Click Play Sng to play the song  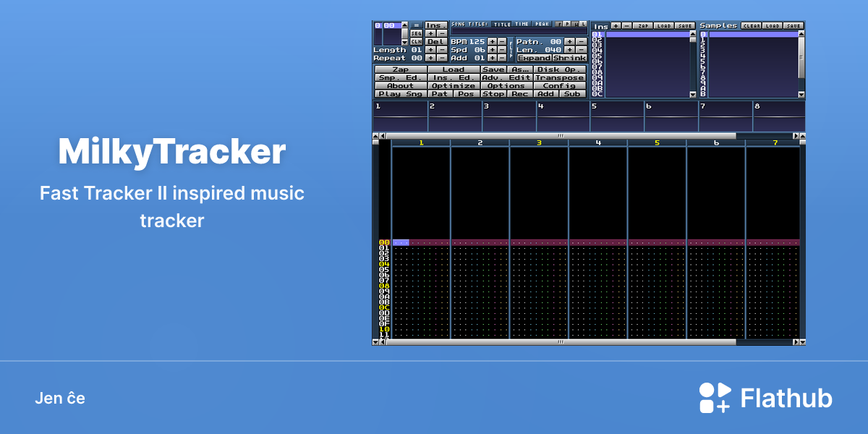(x=401, y=94)
